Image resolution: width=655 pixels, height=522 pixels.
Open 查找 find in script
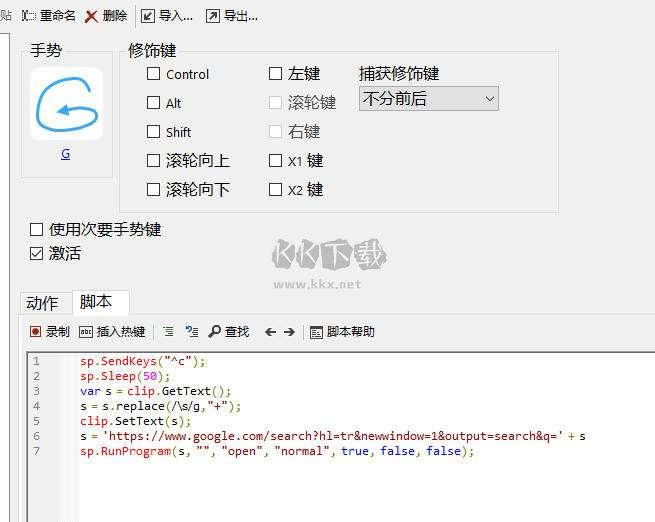(229, 332)
